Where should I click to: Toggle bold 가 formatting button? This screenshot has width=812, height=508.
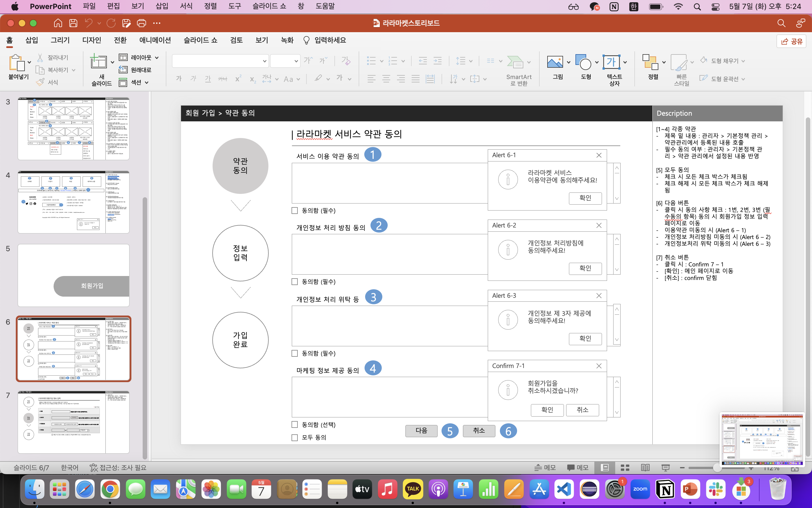(x=179, y=79)
